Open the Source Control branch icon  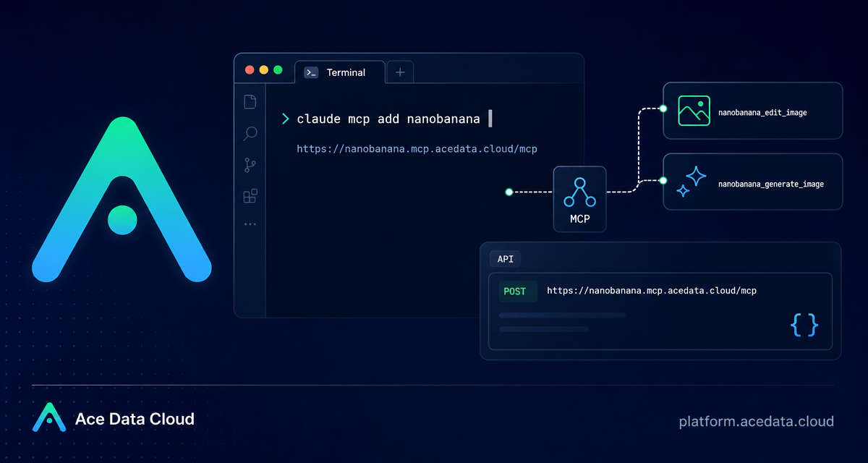[250, 165]
